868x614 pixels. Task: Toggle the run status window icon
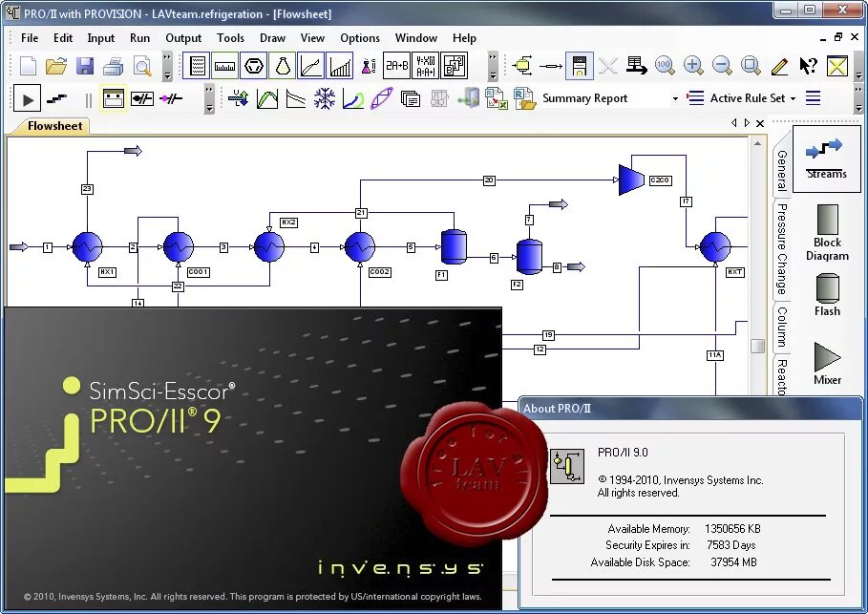tap(114, 99)
